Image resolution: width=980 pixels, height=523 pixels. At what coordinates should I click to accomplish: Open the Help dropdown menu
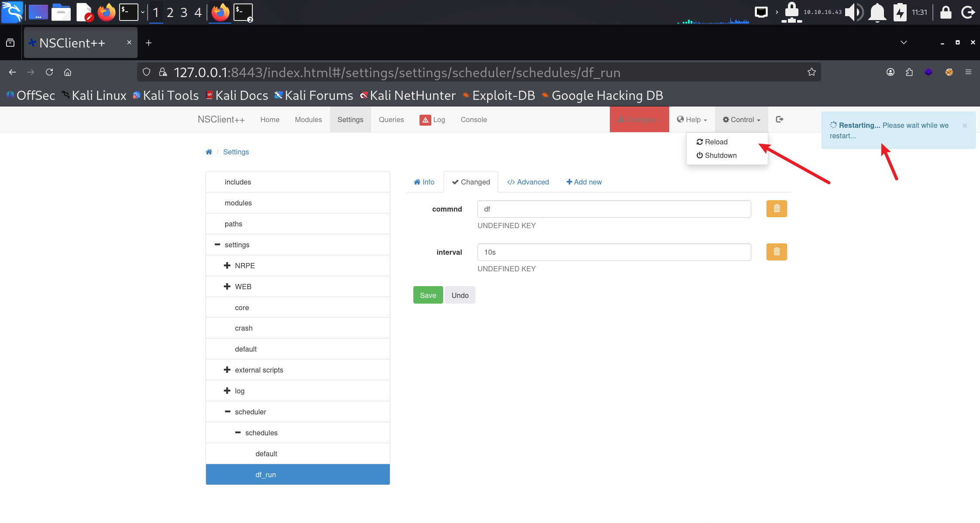tap(692, 120)
